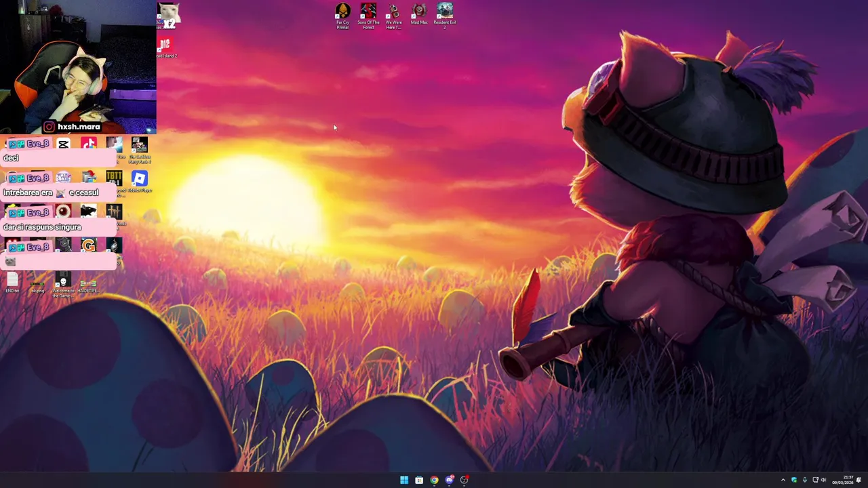Select the HAIDETIPE desktop file
Viewport: 868px width, 488px height.
[88, 286]
